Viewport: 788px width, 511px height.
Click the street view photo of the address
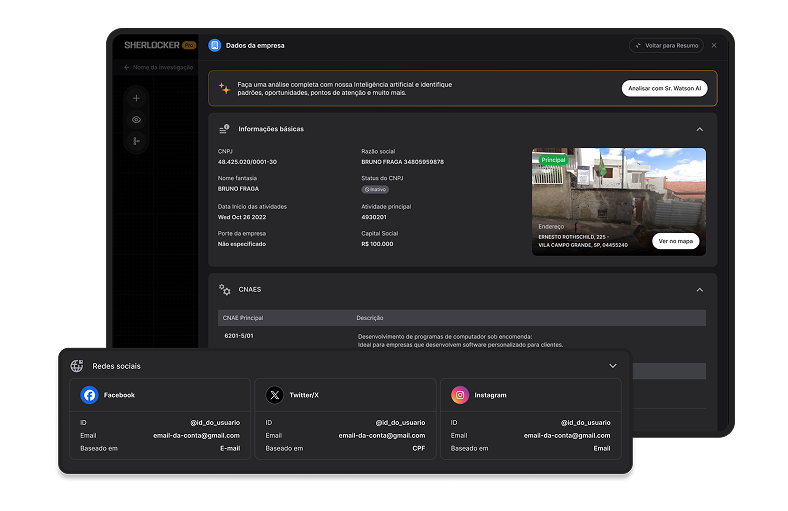[618, 190]
